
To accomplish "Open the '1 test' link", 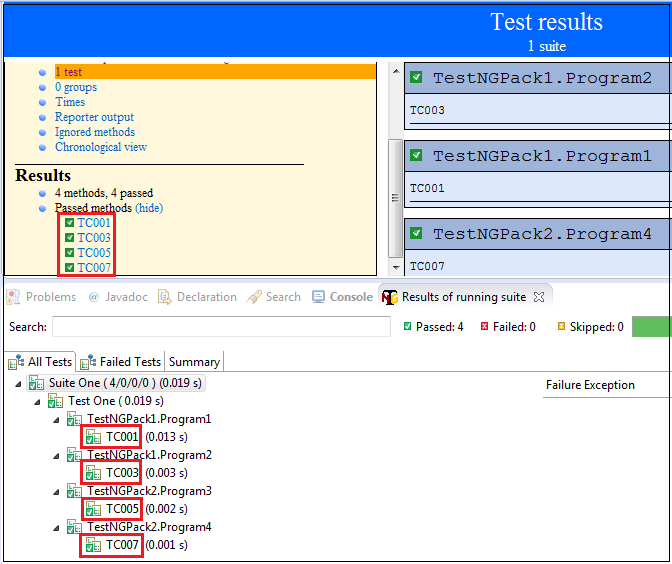I will pos(69,72).
